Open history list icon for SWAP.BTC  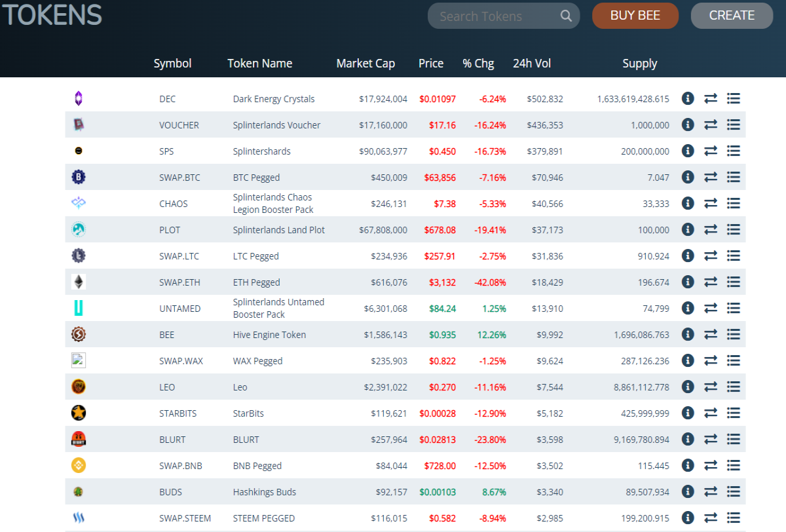(734, 177)
